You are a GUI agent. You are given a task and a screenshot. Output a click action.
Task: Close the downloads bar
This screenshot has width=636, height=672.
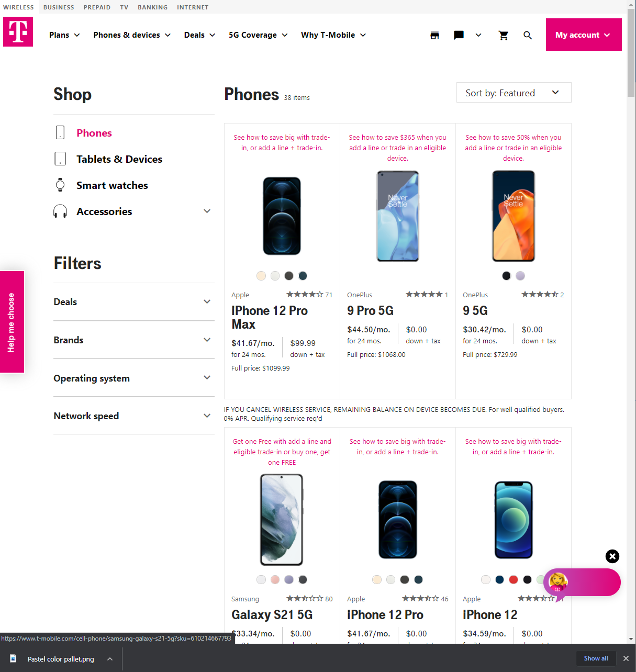[626, 658]
